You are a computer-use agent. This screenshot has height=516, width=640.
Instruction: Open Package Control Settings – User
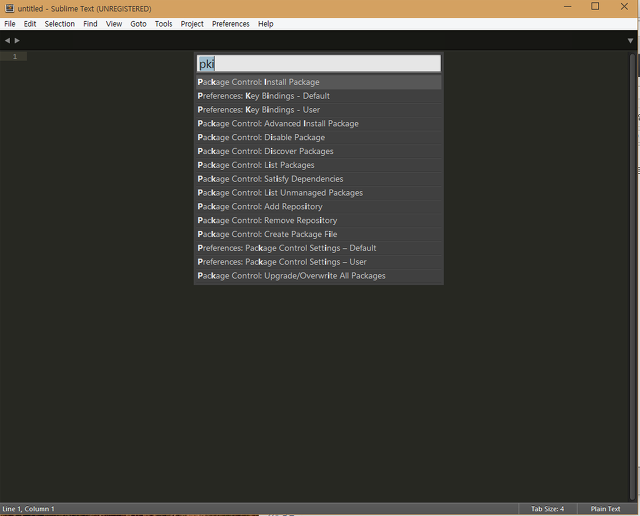(x=319, y=262)
